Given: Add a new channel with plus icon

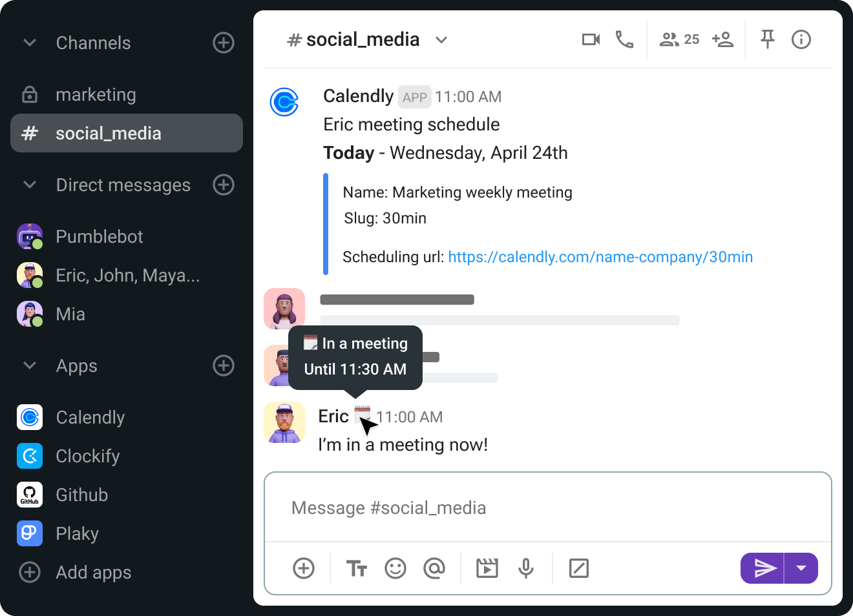Looking at the screenshot, I should click(x=224, y=43).
